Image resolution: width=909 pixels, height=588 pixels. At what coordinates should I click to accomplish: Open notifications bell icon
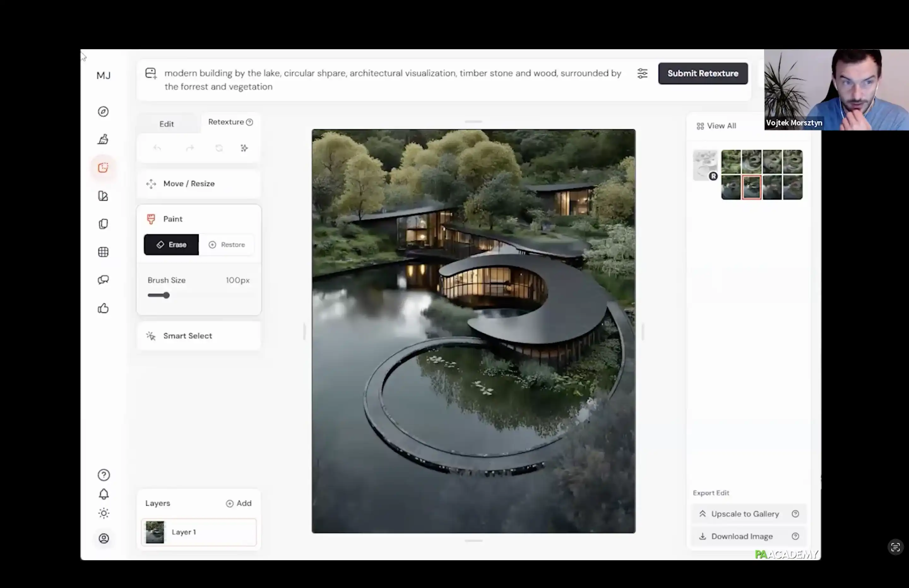104,494
